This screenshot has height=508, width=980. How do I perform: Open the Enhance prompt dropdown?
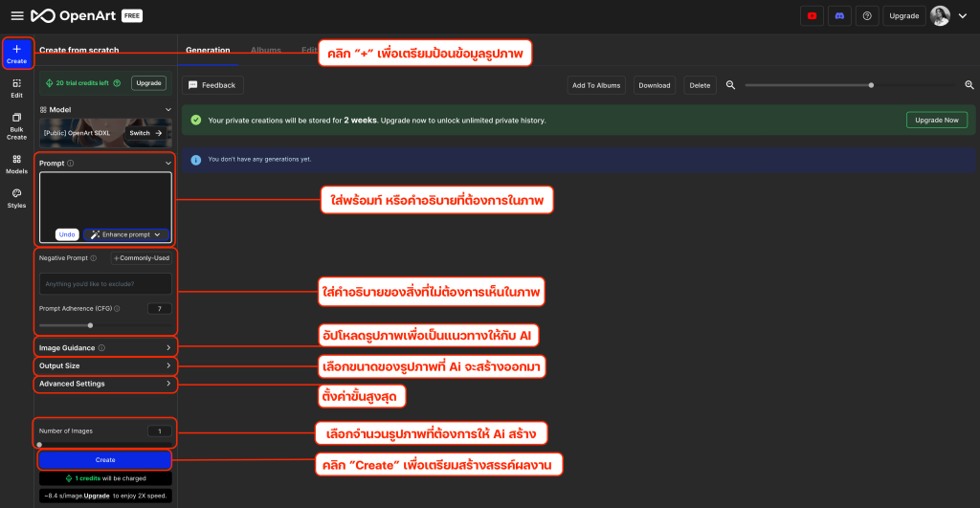point(126,234)
